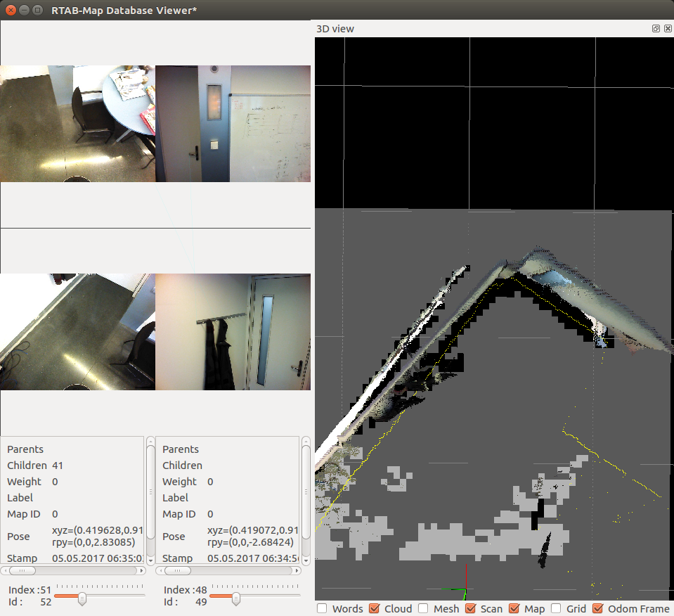This screenshot has height=616, width=674.
Task: Close the 3D view dock panel
Action: 666,29
